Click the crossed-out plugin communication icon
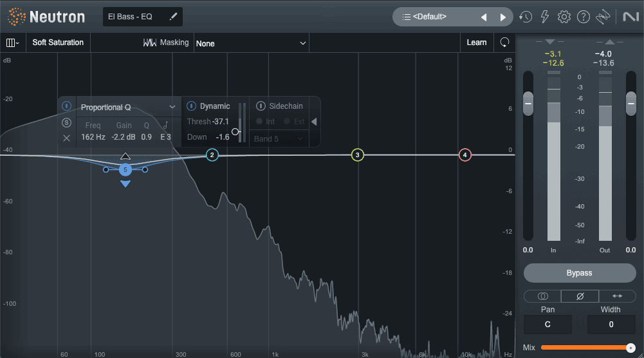The height and width of the screenshot is (358, 644). [603, 17]
